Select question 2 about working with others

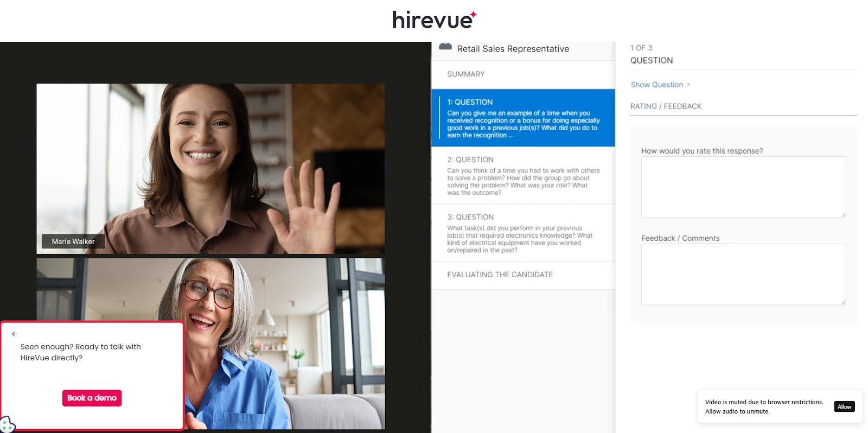(x=523, y=176)
